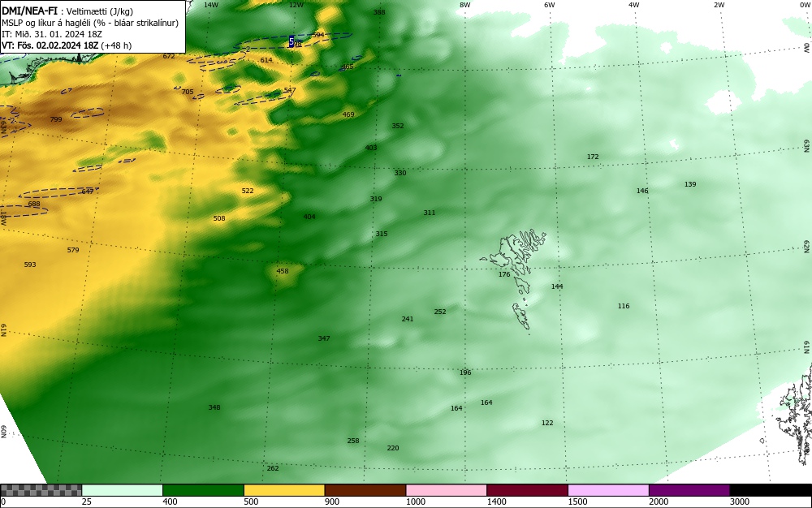Click the 8W longitude label

pyautogui.click(x=465, y=5)
